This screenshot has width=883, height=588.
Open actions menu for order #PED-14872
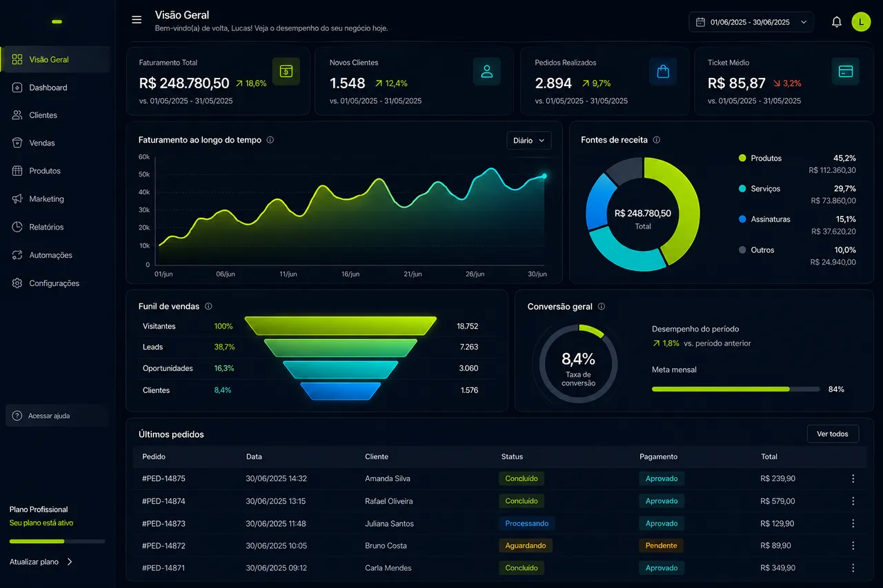pyautogui.click(x=853, y=545)
